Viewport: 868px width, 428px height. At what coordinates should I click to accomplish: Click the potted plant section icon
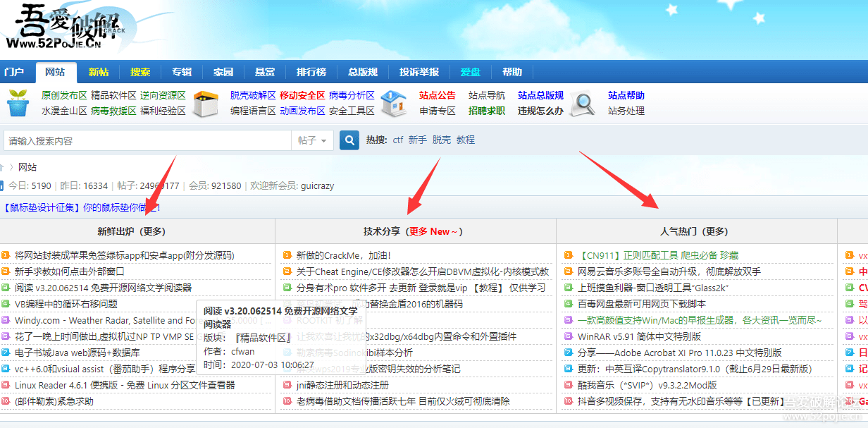tap(18, 103)
